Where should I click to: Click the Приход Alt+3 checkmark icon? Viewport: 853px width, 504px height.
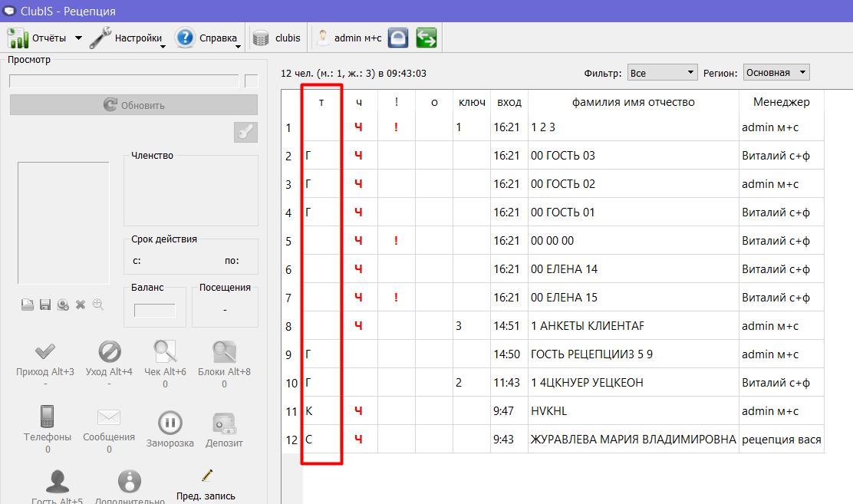tap(45, 351)
